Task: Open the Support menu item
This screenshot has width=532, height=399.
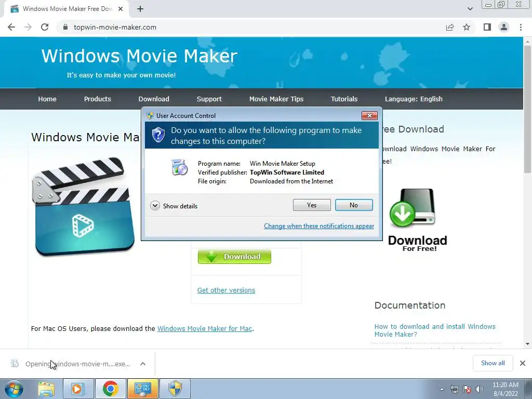Action: [x=209, y=99]
